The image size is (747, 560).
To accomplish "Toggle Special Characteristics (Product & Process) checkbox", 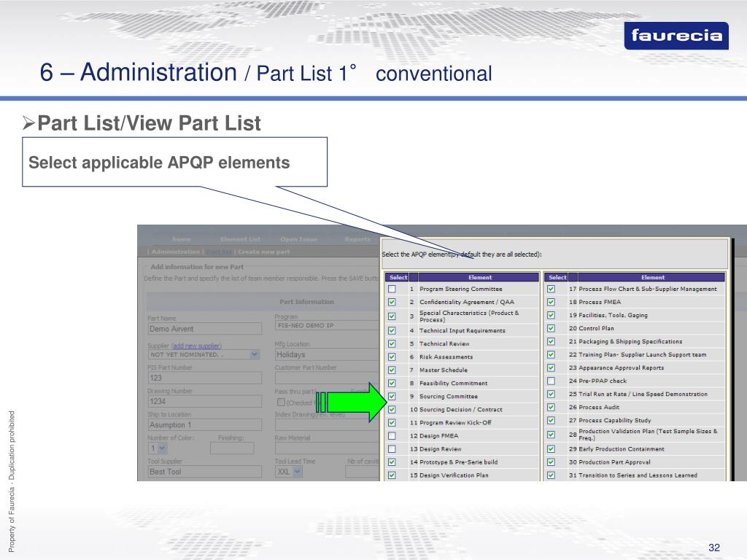I will pos(392,316).
